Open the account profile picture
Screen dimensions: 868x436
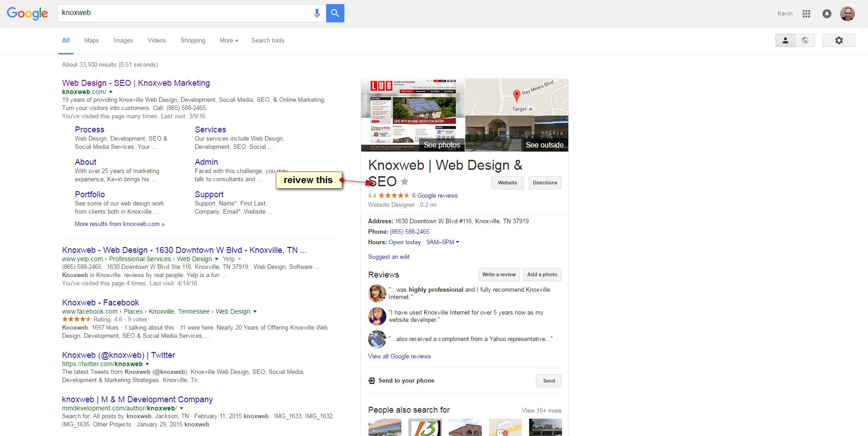847,14
